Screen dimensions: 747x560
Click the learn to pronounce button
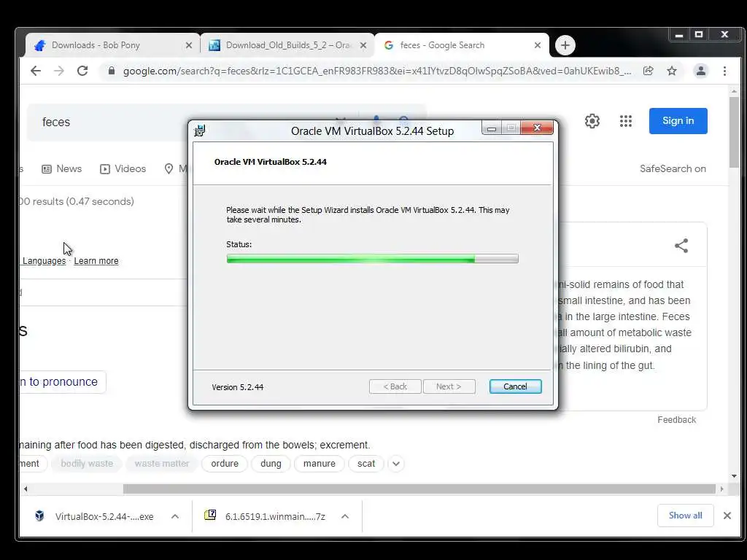[62, 381]
